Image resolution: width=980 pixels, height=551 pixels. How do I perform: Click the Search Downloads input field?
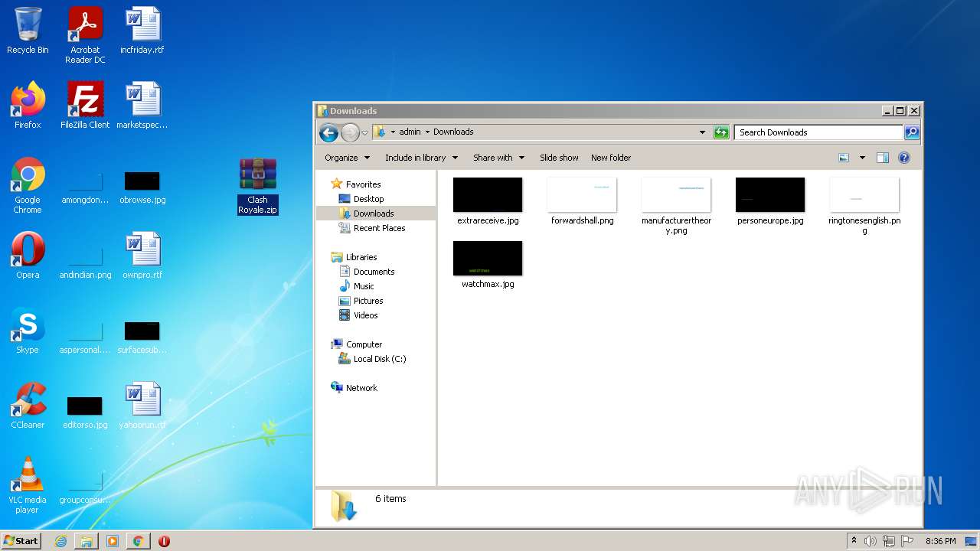[x=818, y=132]
